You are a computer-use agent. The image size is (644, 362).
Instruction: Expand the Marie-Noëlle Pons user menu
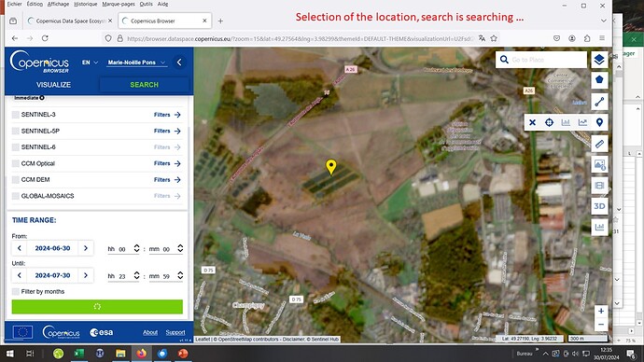click(136, 63)
